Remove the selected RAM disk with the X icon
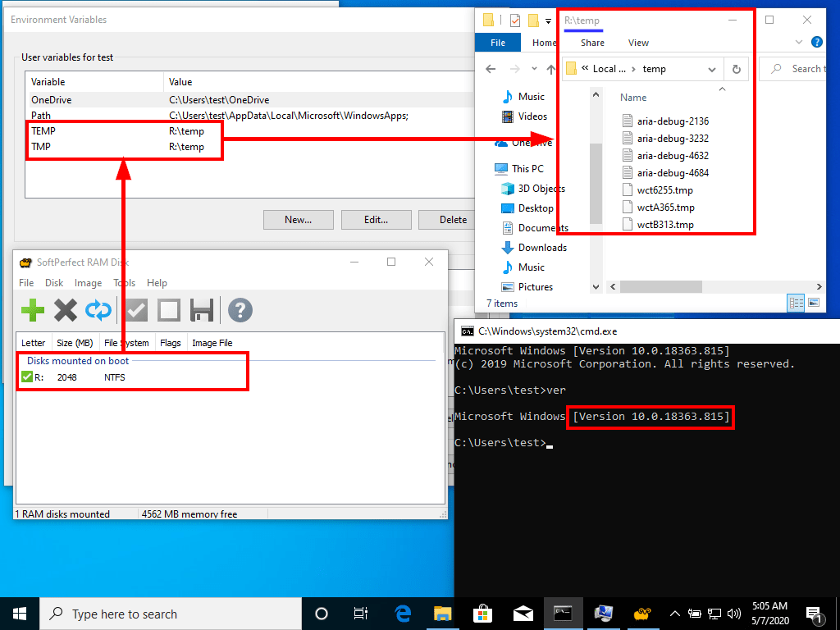This screenshot has height=630, width=840. pyautogui.click(x=66, y=310)
